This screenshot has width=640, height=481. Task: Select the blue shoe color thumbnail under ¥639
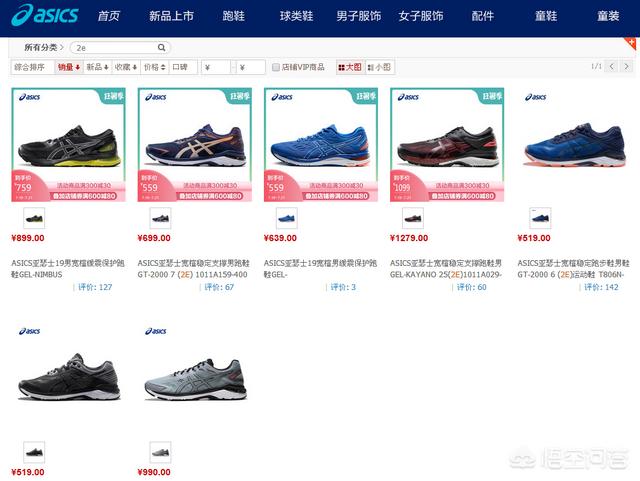coord(287,218)
